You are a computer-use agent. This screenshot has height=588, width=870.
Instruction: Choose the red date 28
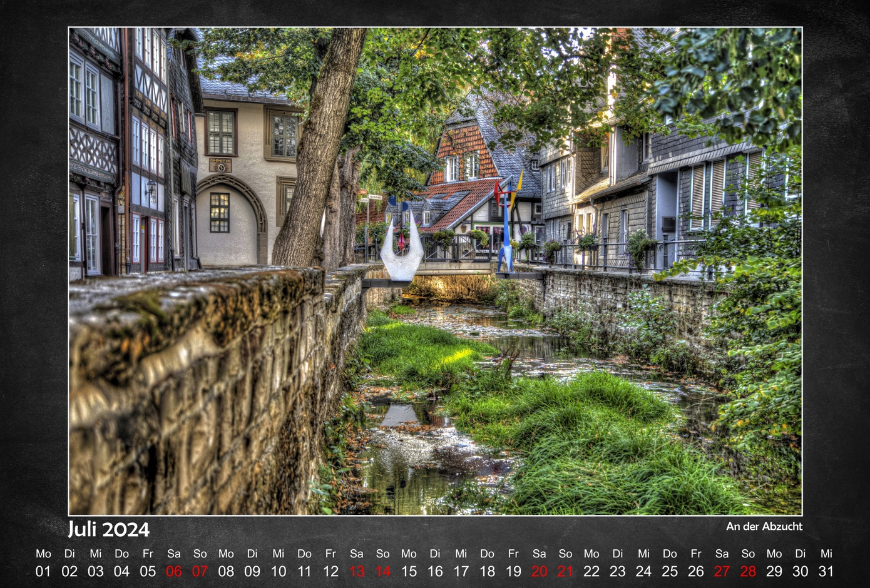(748, 571)
